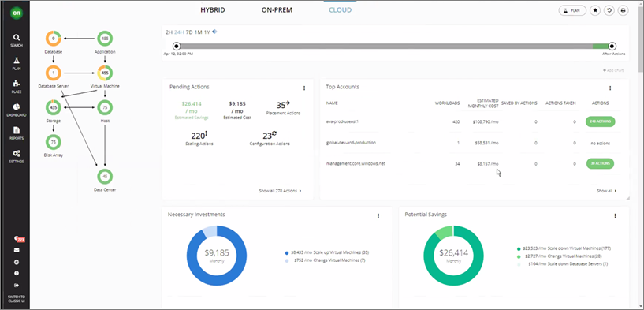This screenshot has height=310, width=644.
Task: Open the Search sidebar icon
Action: point(17,37)
